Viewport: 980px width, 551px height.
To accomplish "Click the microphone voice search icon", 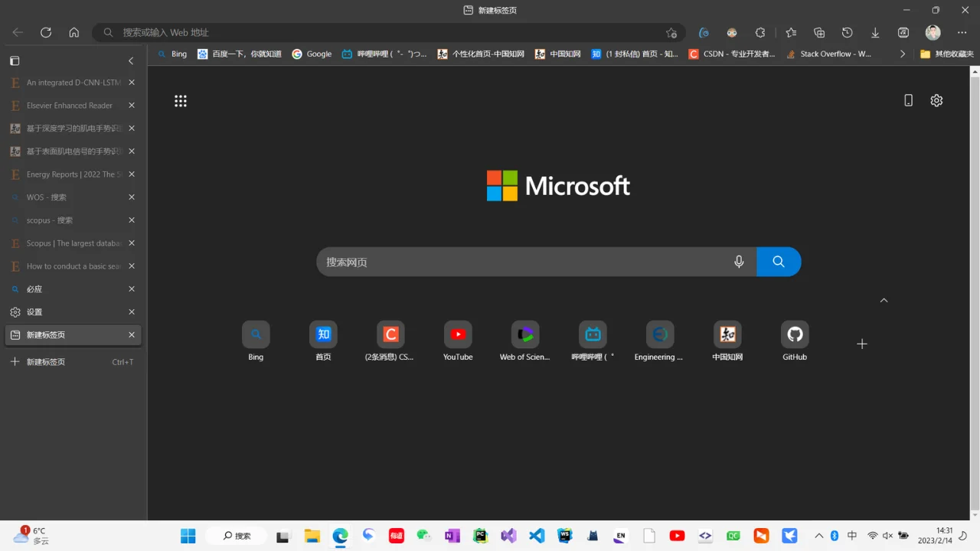I will (739, 262).
